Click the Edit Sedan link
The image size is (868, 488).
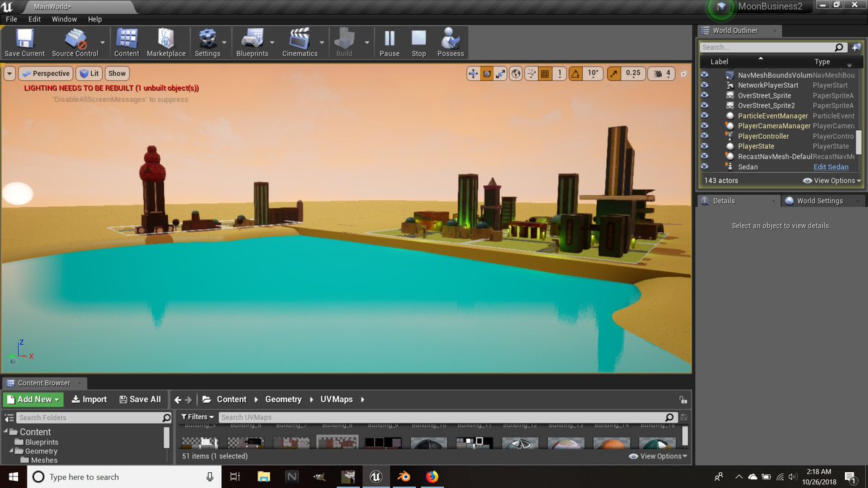(x=830, y=167)
